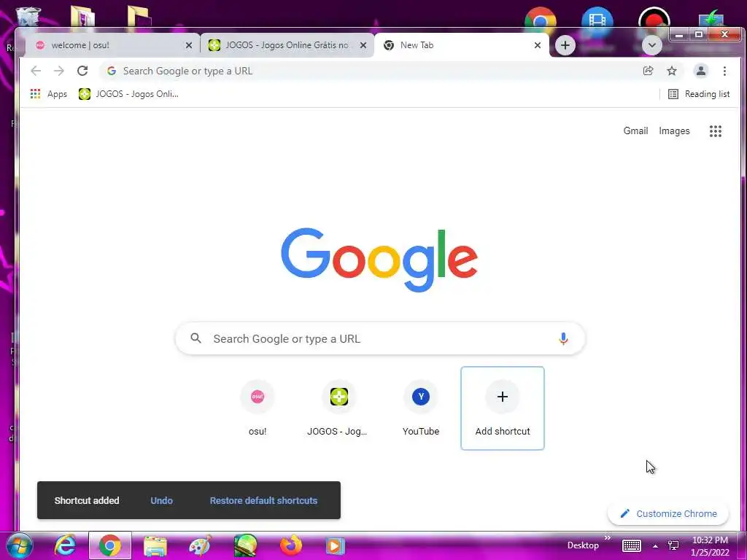The height and width of the screenshot is (560, 747).
Task: Click the forward navigation arrow
Action: pyautogui.click(x=58, y=71)
